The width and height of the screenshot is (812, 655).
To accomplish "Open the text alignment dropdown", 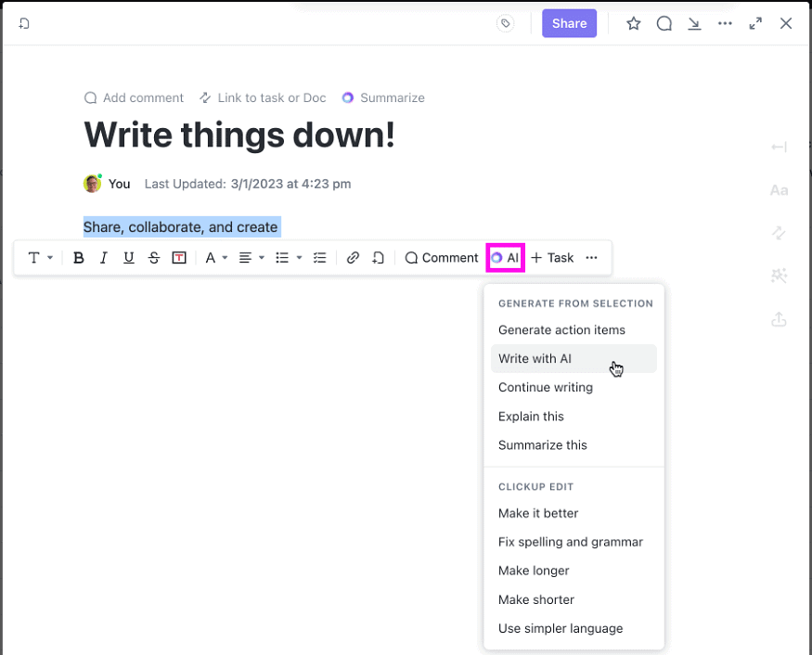I will pyautogui.click(x=251, y=258).
